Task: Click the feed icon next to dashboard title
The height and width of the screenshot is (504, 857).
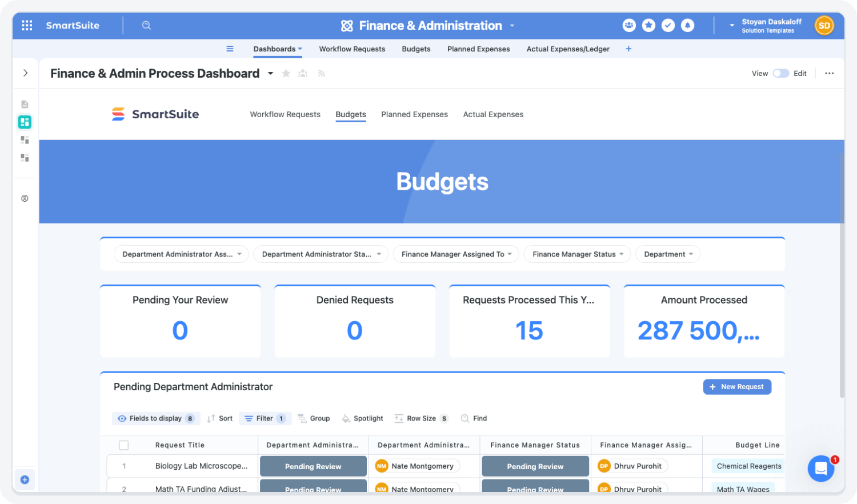Action: (322, 73)
